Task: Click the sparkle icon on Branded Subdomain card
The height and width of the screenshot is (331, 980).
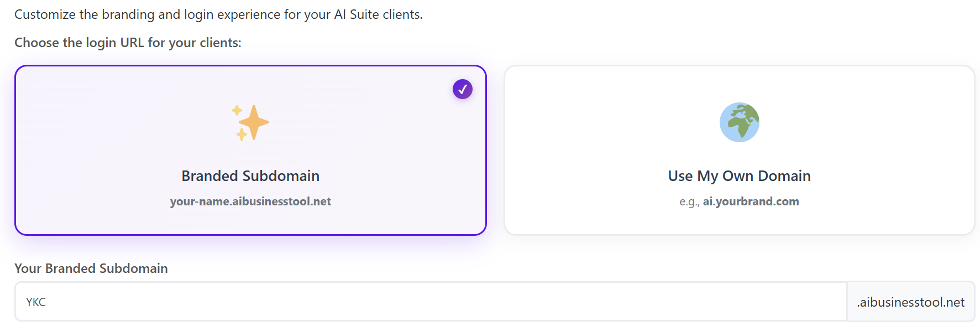Action: 250,122
